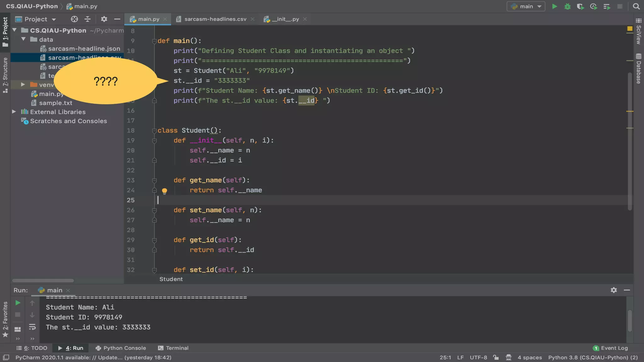Click locate-in-project target icon
This screenshot has width=644, height=362.
(74, 19)
